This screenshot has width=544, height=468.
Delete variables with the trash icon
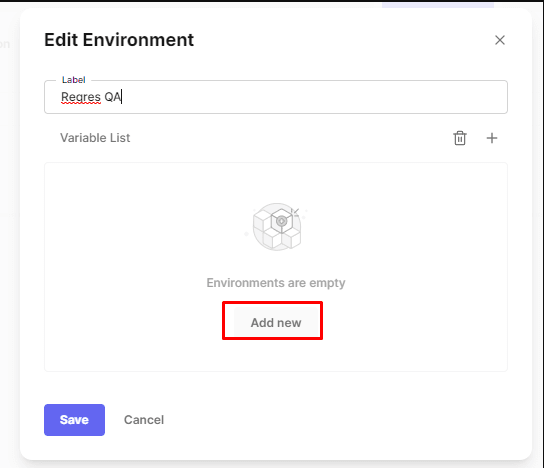[x=460, y=138]
